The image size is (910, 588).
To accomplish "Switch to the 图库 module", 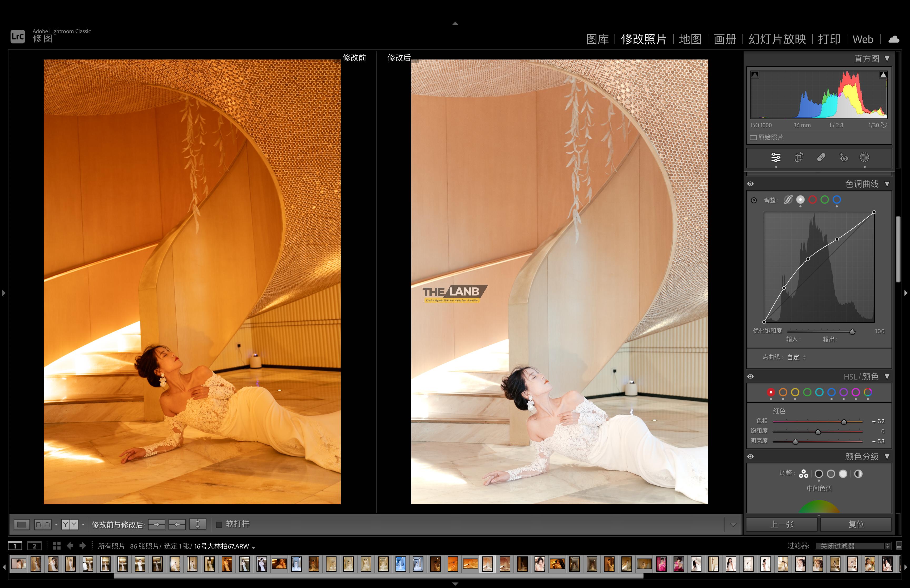I will [597, 39].
